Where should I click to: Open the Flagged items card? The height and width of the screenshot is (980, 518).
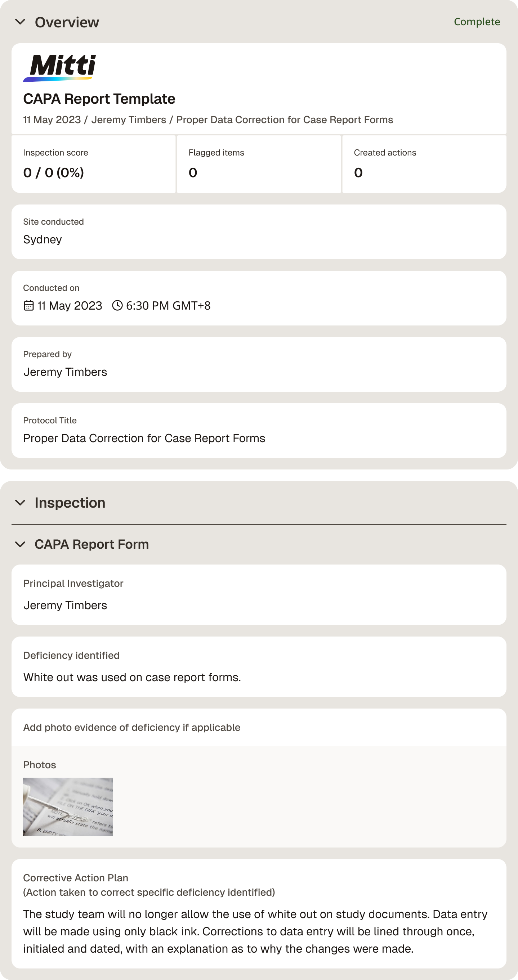259,164
